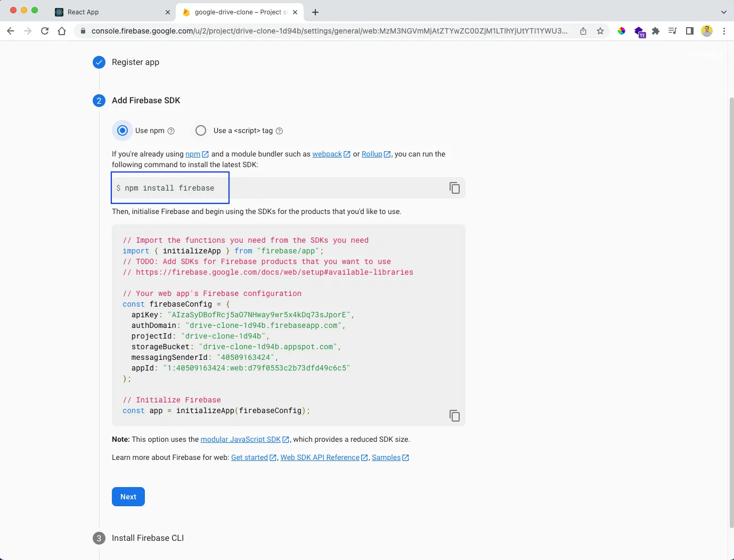This screenshot has width=734, height=560.
Task: Share this page icon
Action: tap(583, 31)
